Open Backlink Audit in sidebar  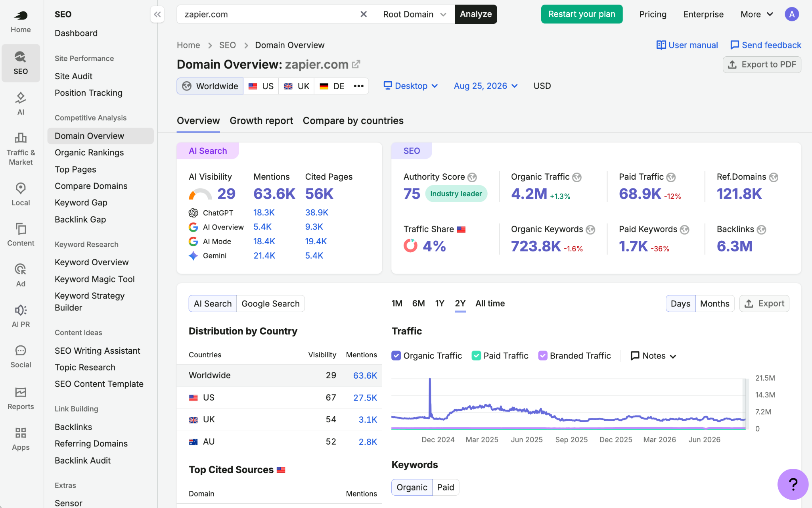(82, 460)
